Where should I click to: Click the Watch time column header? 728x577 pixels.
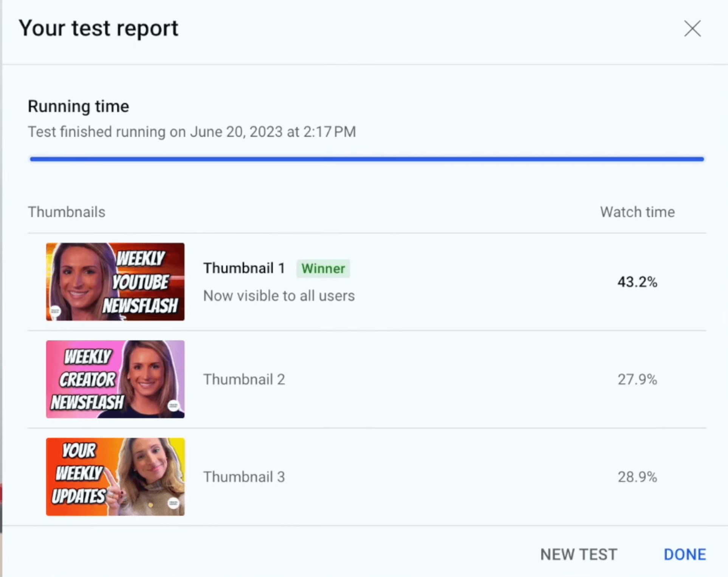tap(637, 212)
